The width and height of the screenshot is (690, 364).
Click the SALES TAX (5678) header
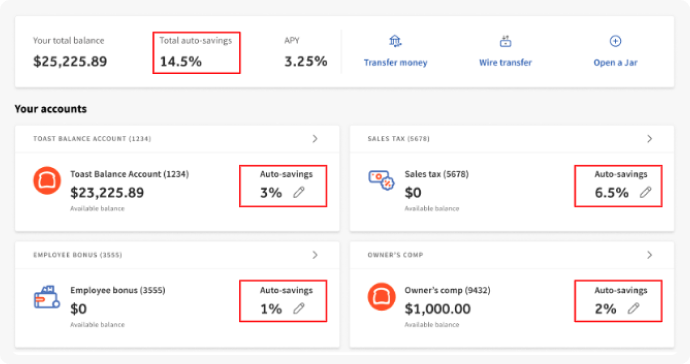(x=399, y=139)
